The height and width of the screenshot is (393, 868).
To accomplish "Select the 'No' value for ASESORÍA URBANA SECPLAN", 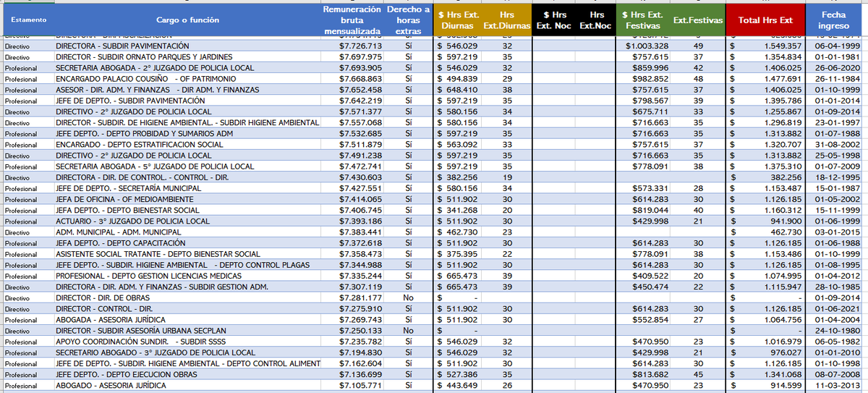I will [409, 331].
